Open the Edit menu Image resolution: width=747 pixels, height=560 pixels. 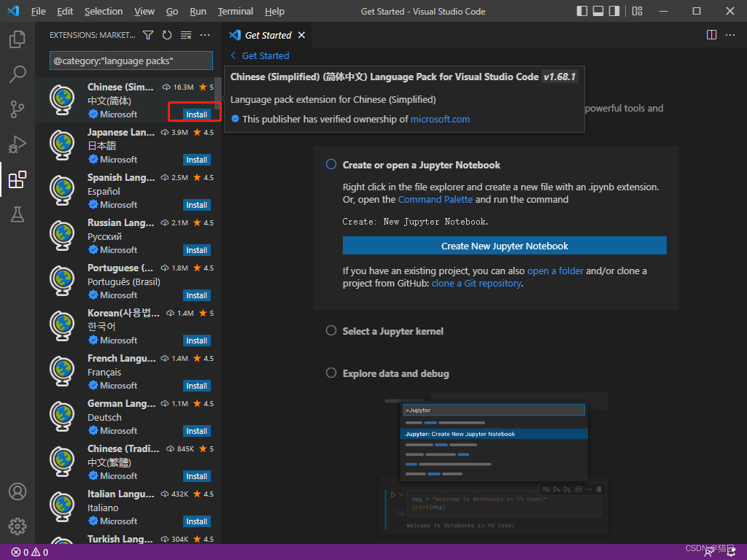65,11
